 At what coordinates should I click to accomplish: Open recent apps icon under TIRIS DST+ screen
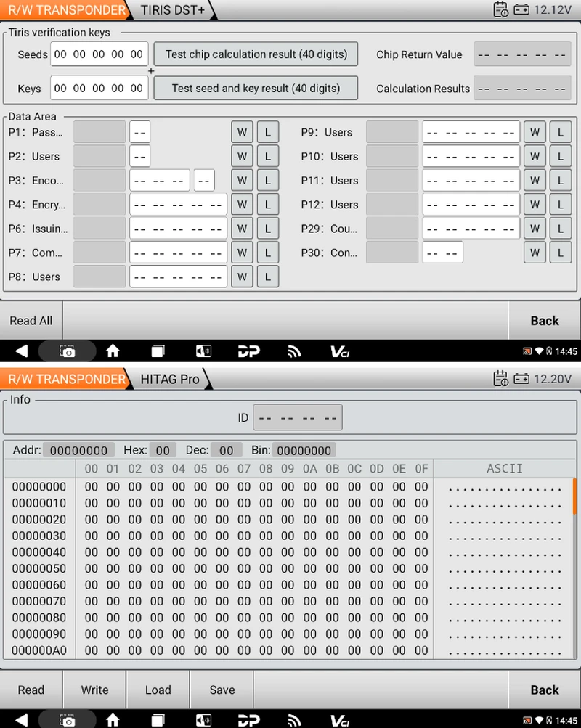pyautogui.click(x=158, y=351)
